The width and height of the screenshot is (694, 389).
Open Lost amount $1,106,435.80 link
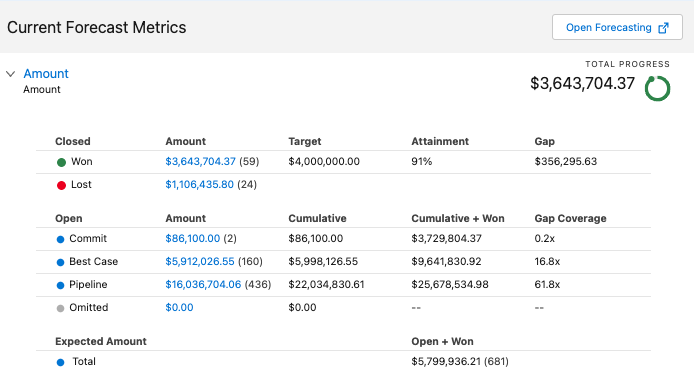click(200, 185)
